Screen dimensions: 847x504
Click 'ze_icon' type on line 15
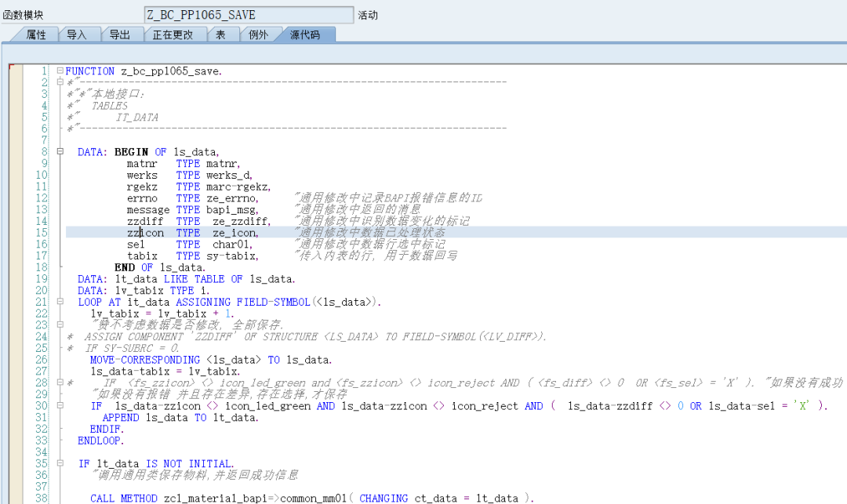point(235,233)
